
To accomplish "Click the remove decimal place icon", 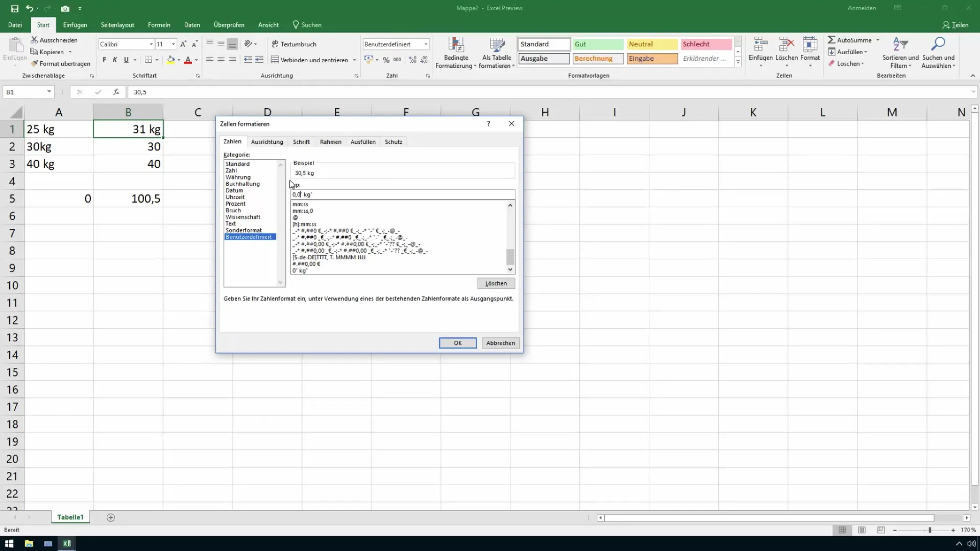I will coord(424,60).
